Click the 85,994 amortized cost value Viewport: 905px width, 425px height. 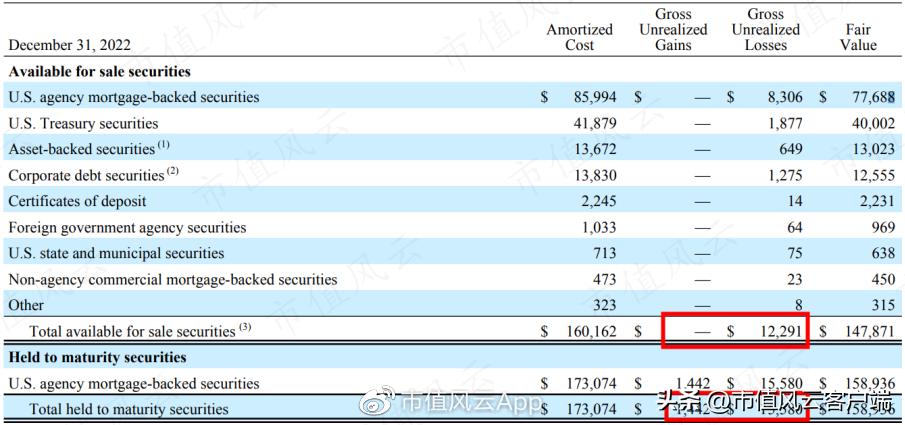tap(590, 97)
